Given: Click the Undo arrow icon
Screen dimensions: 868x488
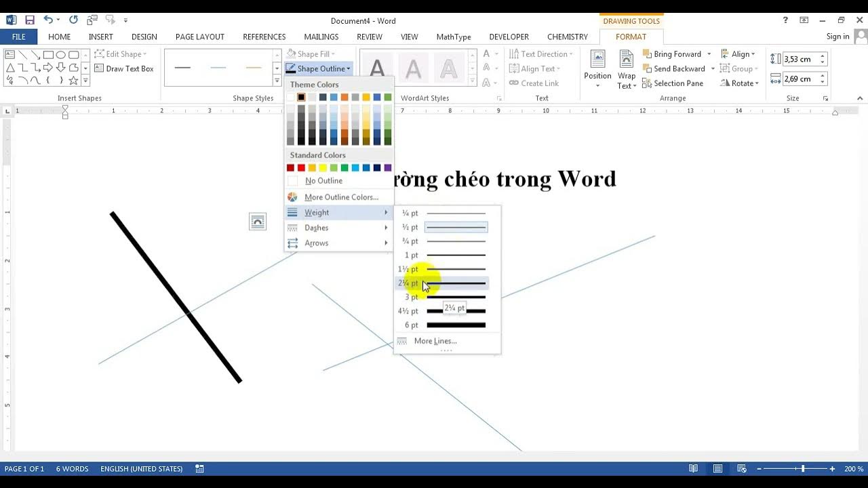Looking at the screenshot, I should (x=47, y=20).
